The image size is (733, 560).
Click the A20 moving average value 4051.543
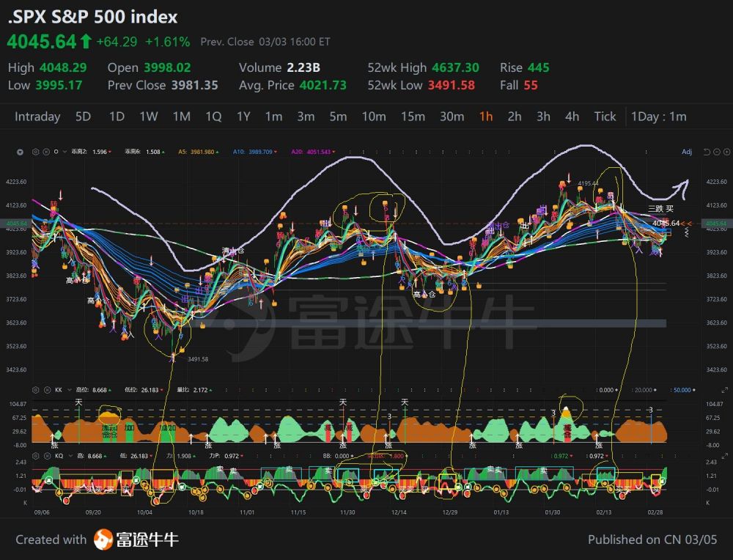(x=319, y=152)
